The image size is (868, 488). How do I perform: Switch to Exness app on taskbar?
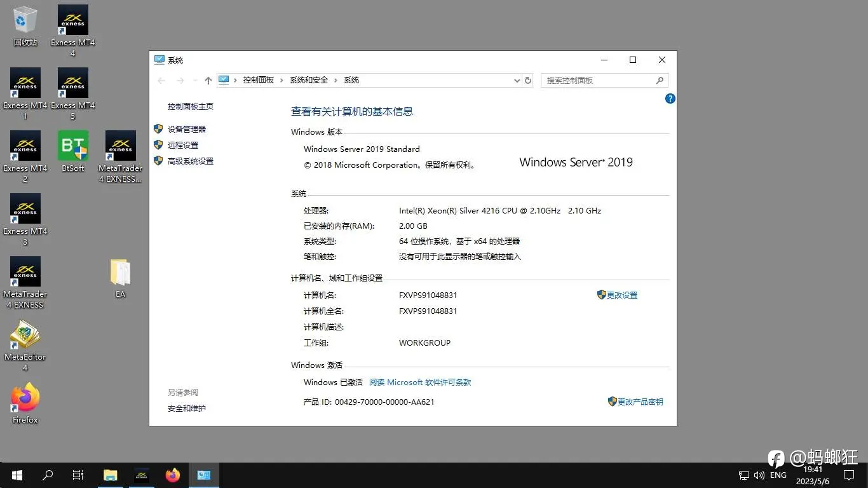(x=141, y=475)
